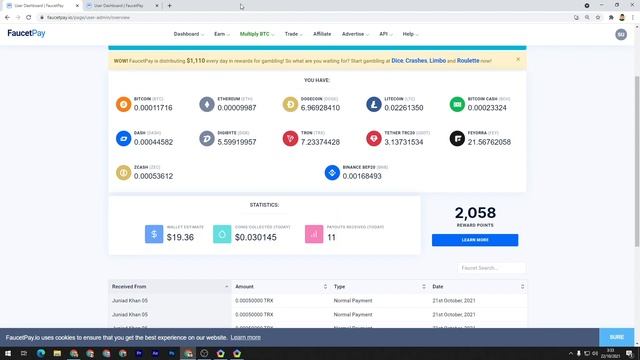Click the Payouts Received chart icon
This screenshot has height=360, width=640.
(x=314, y=234)
